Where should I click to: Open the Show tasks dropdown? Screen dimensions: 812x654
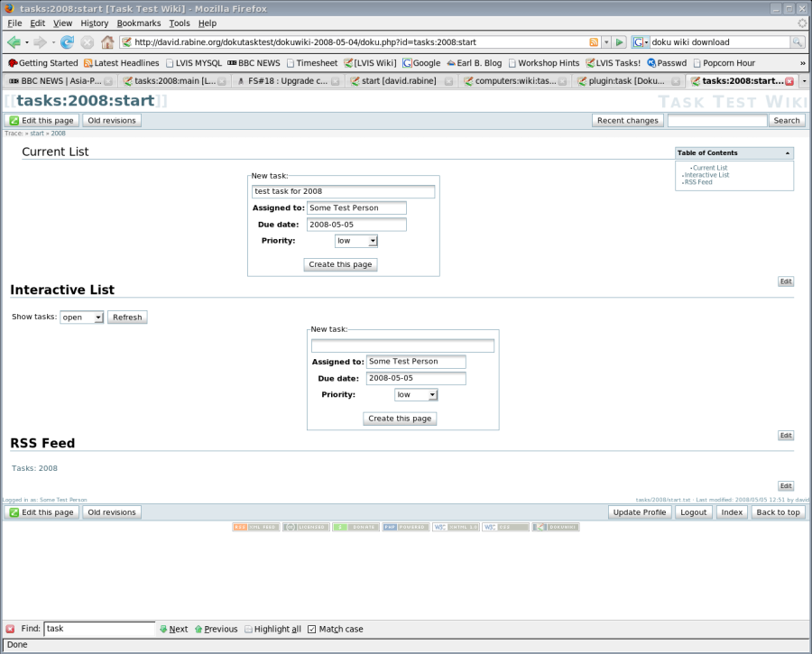tap(82, 318)
